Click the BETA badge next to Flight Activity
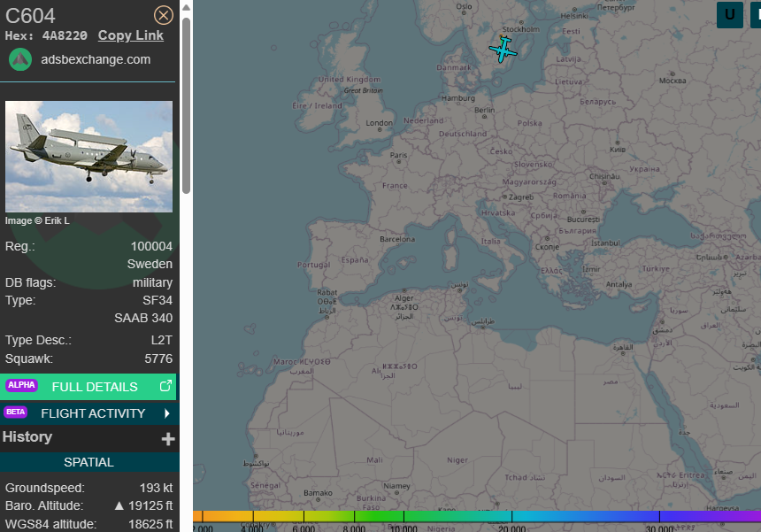This screenshot has width=761, height=532. point(16,412)
